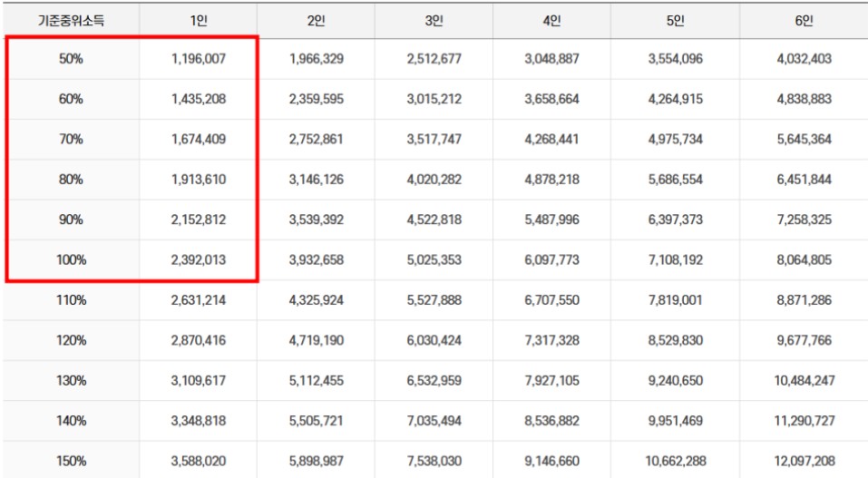Click the cell 4,522,818

(434, 219)
